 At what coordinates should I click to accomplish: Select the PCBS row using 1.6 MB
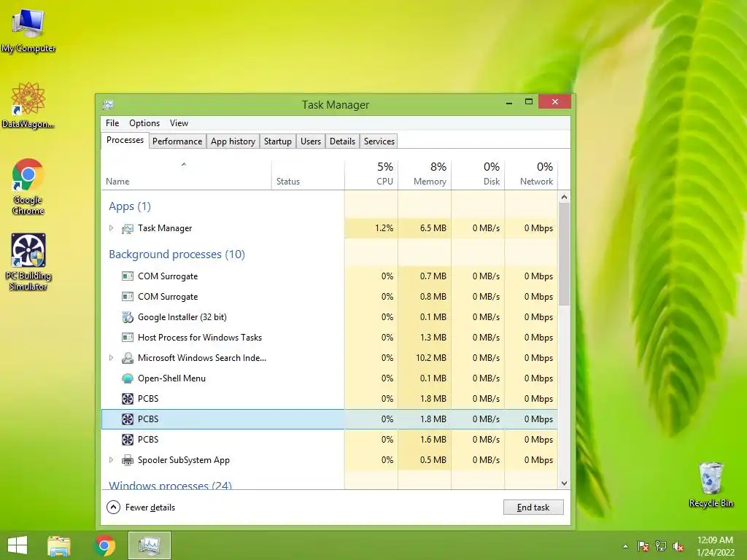click(x=329, y=440)
